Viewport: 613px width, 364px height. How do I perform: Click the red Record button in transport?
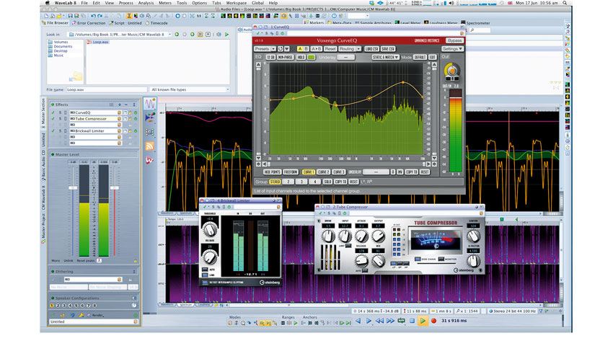click(x=433, y=321)
